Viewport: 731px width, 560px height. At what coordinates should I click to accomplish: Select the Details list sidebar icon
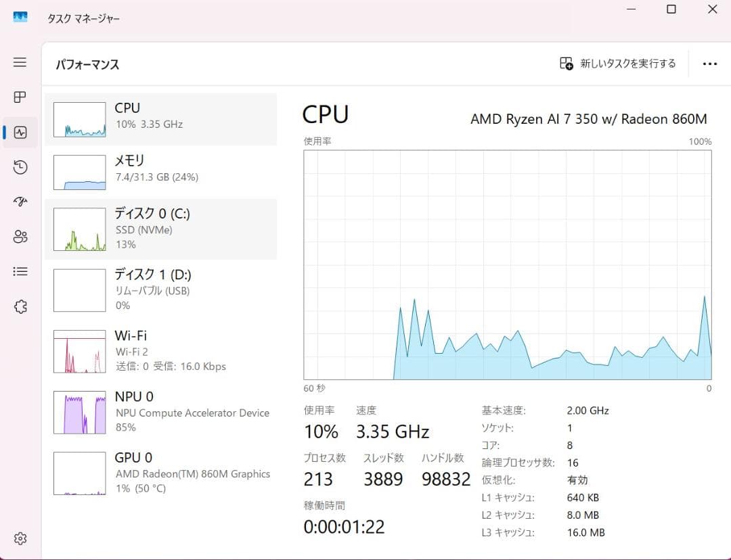point(20,271)
